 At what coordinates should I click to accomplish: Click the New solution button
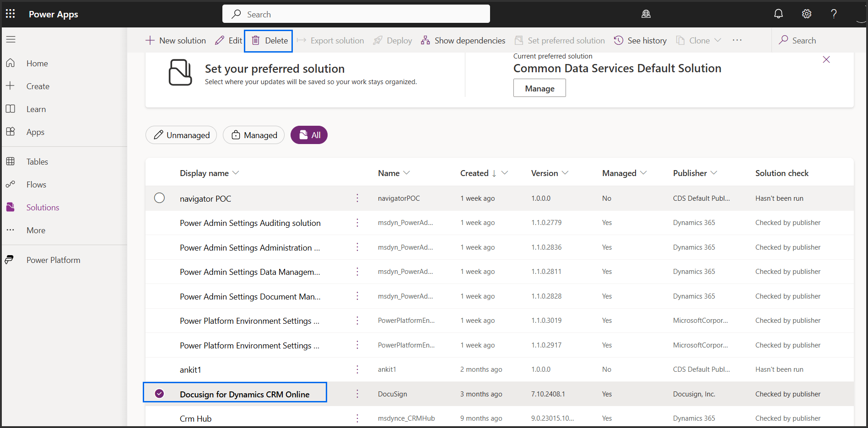[x=175, y=40]
